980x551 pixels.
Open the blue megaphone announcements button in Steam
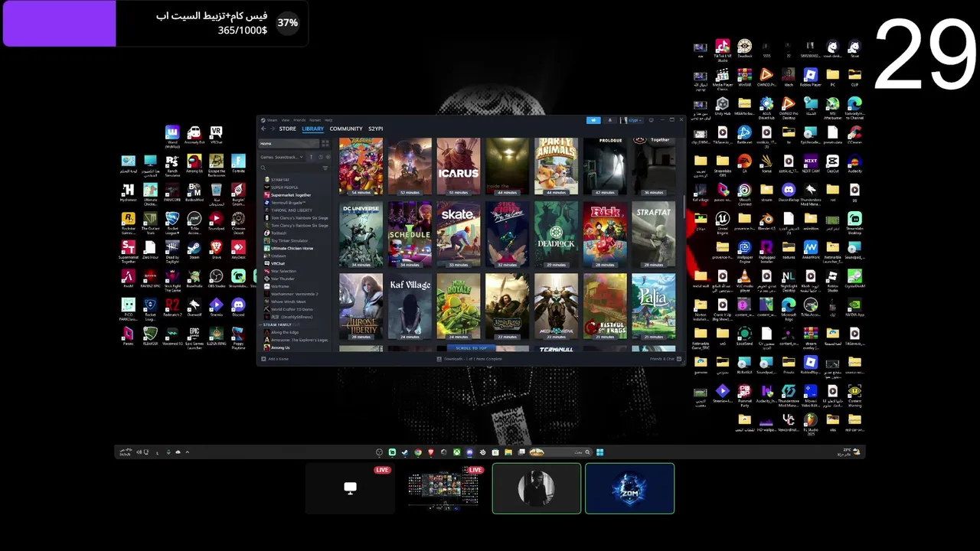click(593, 120)
